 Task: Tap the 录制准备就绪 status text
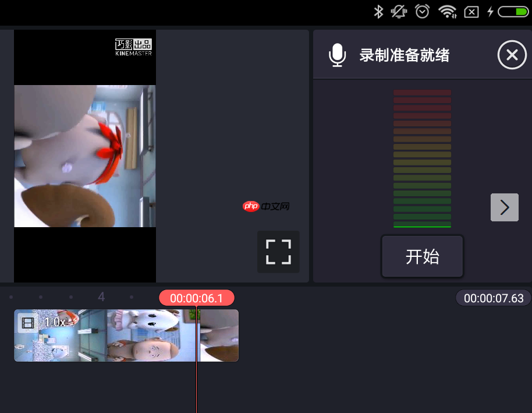tap(405, 55)
